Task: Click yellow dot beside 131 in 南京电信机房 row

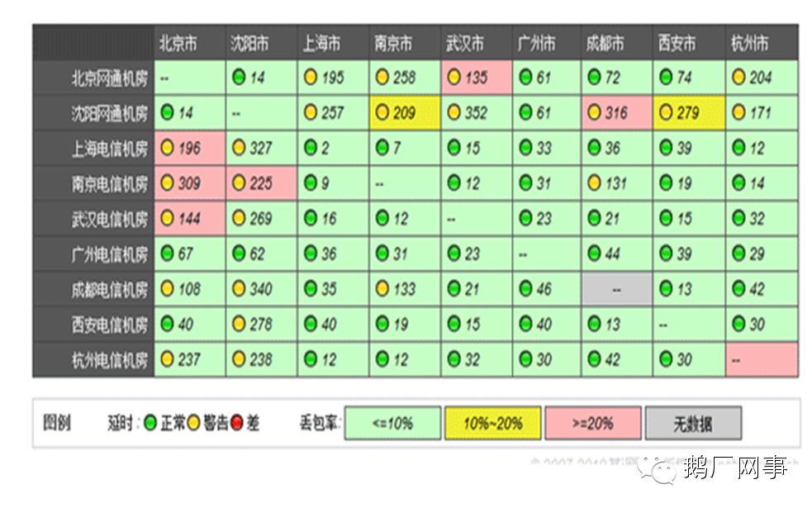Action: click(x=594, y=183)
